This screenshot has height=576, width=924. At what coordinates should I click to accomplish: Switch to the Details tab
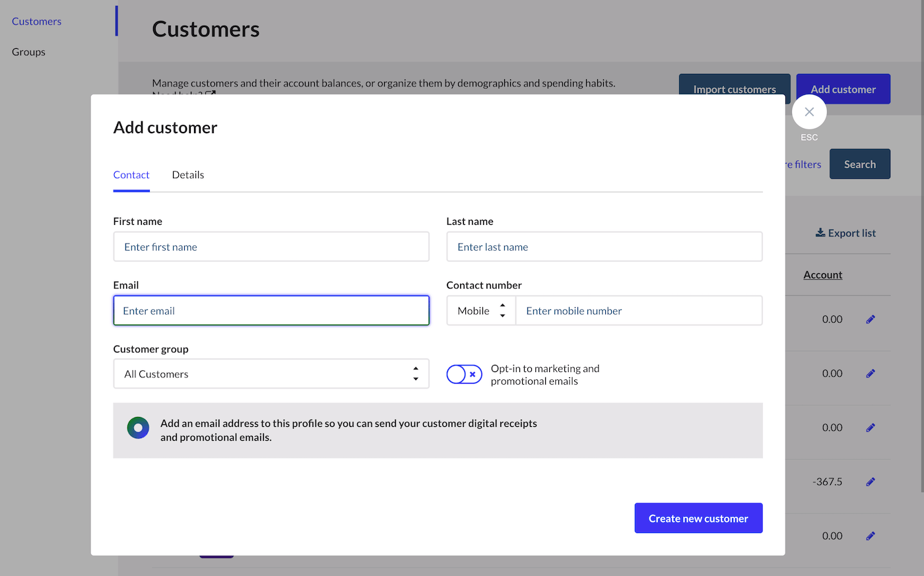pyautogui.click(x=188, y=175)
